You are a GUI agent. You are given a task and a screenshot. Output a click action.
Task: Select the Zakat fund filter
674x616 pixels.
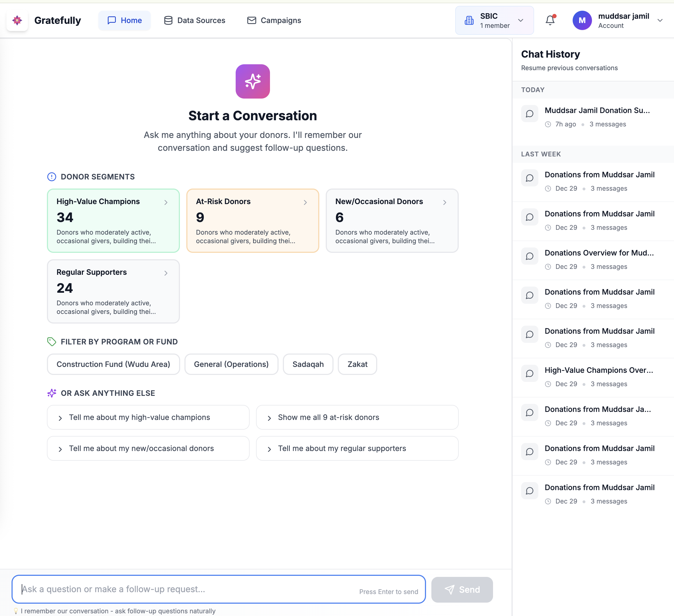(x=357, y=364)
